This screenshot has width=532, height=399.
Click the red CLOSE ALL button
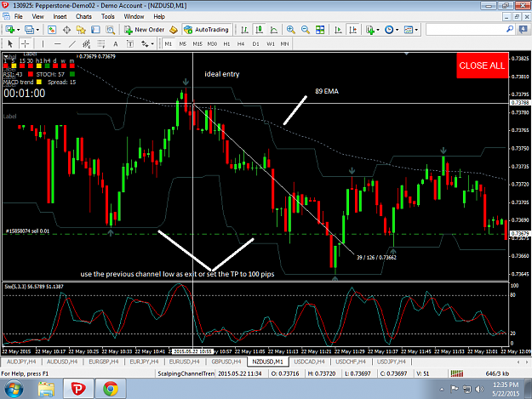(482, 66)
